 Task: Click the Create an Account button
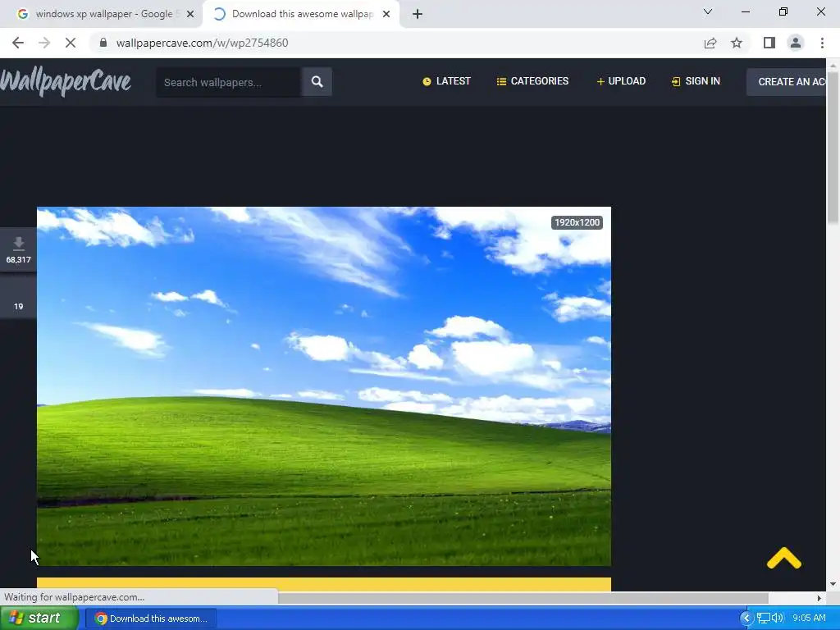coord(787,82)
